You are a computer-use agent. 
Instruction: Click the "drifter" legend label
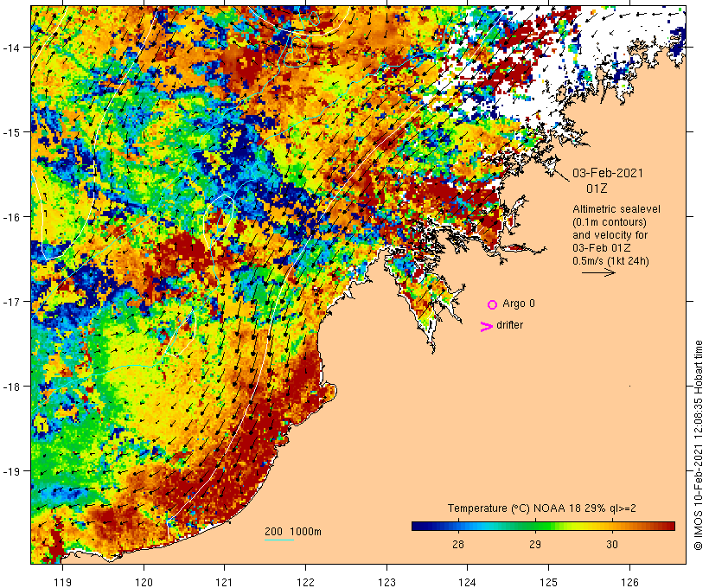[x=509, y=325]
